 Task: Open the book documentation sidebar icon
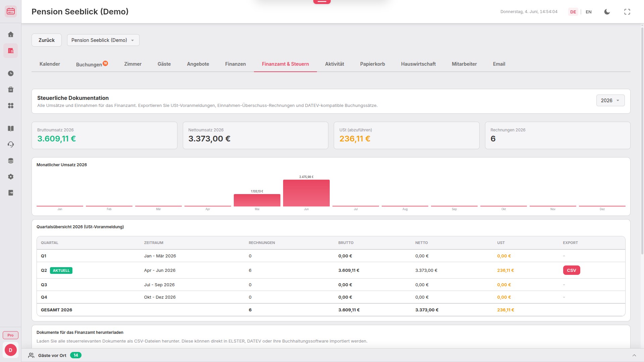coord(11,128)
